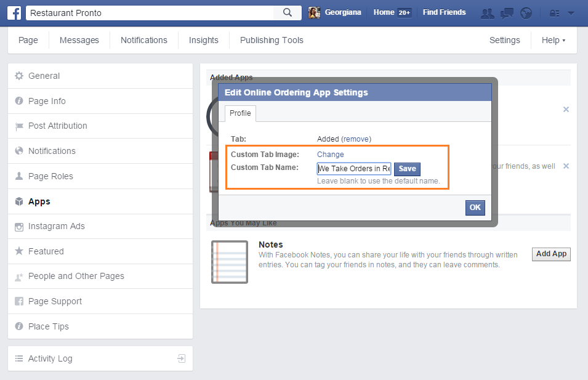The width and height of the screenshot is (588, 380).
Task: Select Post Attribution in sidebar
Action: [x=100, y=126]
